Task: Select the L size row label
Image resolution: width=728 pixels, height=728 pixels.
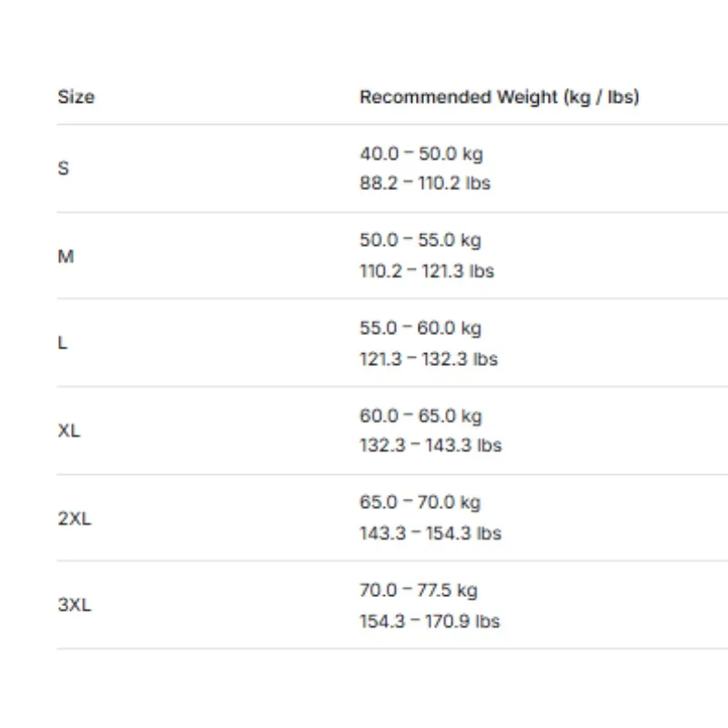Action: 63,343
